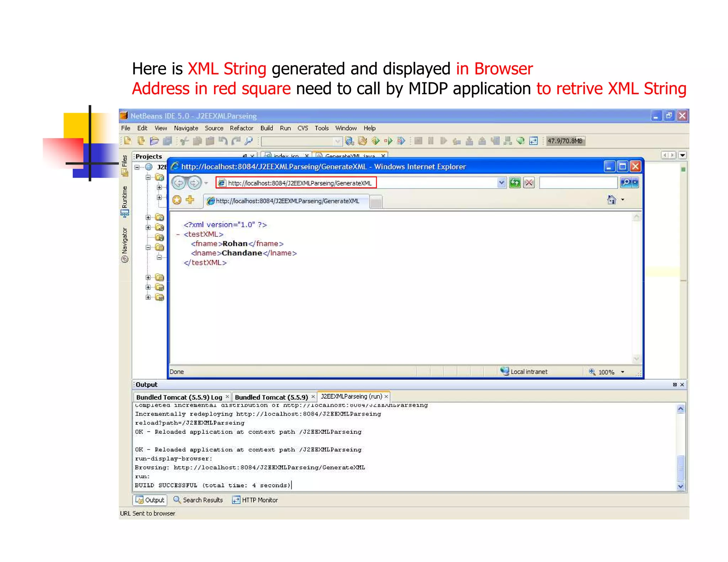
Task: Close the J2EEXMLParseing (run) output tab
Action: [x=386, y=396]
